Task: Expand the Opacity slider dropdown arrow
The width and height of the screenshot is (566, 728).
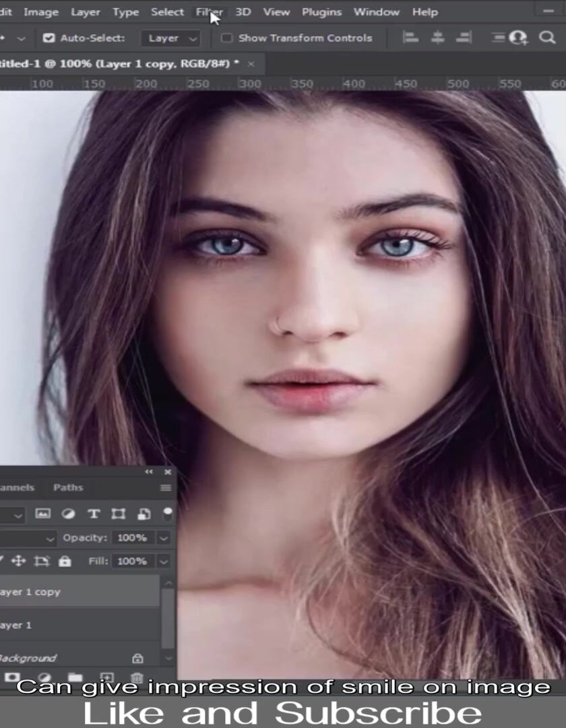Action: [163, 538]
